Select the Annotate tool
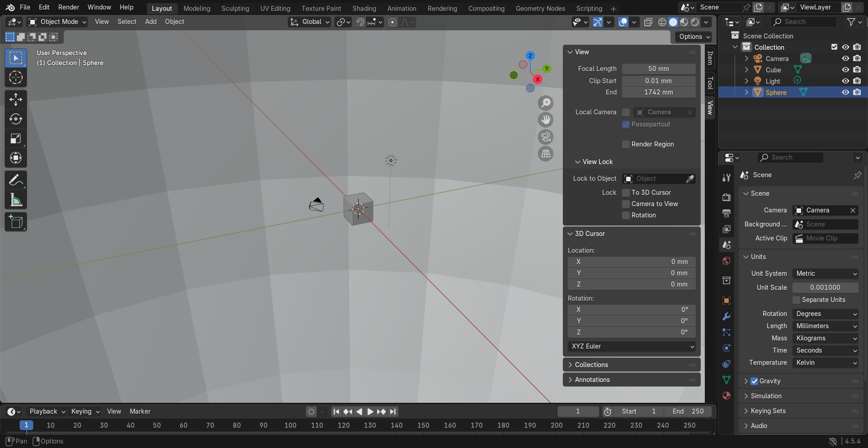The image size is (868, 448). coord(16,180)
